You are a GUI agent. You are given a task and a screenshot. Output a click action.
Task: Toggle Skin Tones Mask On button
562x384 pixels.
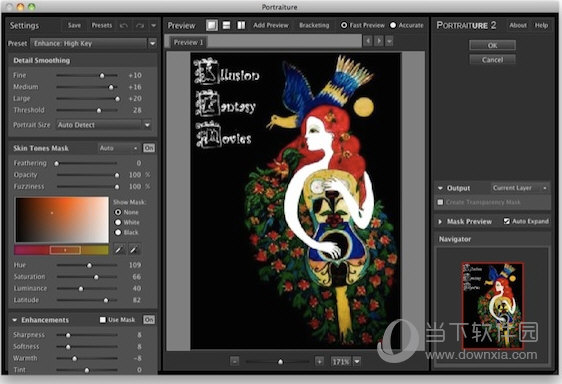[149, 148]
